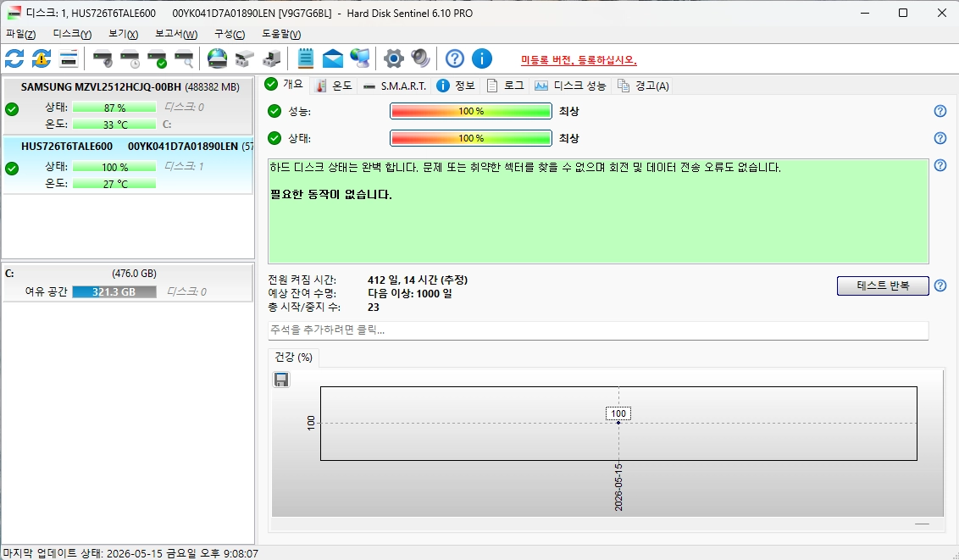
Task: Open the 구성(C) menu
Action: [230, 34]
